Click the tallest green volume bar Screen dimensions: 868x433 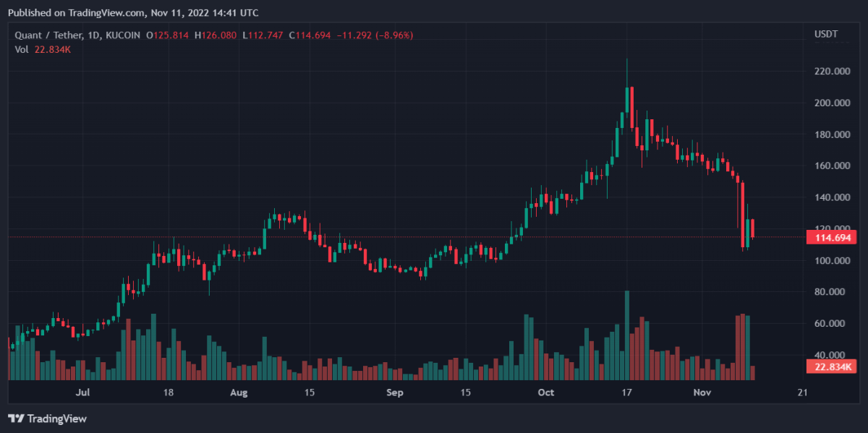pos(627,335)
